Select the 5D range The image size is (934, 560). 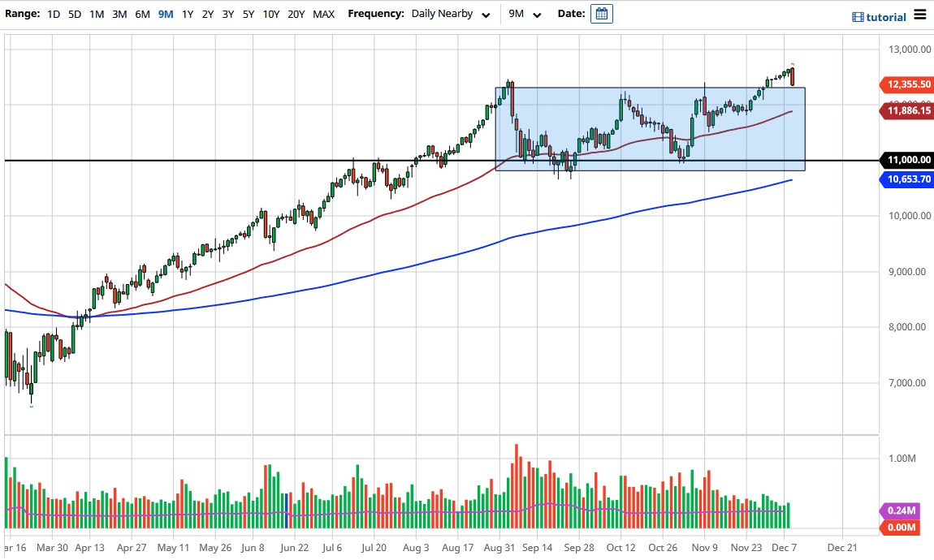(x=74, y=14)
